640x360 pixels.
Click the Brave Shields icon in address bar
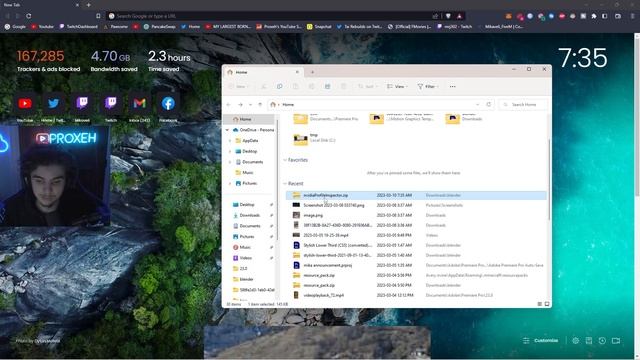click(x=448, y=16)
